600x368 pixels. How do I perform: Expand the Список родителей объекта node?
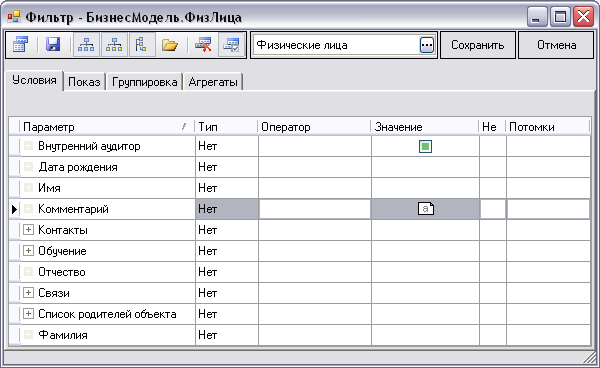pos(28,314)
